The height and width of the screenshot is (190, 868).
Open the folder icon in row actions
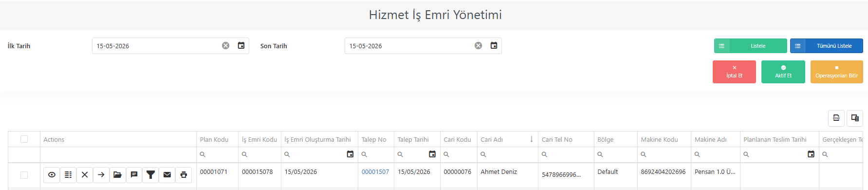tap(117, 175)
